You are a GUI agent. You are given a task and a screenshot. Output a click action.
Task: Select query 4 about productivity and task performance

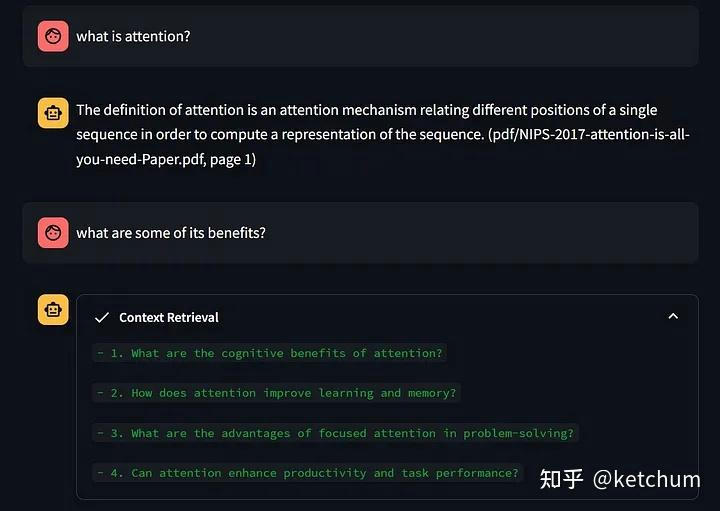coord(307,473)
